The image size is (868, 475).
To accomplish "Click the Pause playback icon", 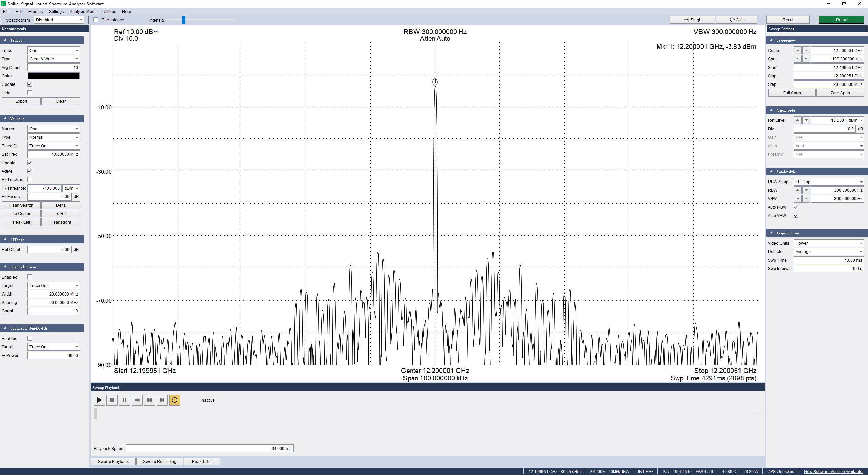I will pos(124,400).
